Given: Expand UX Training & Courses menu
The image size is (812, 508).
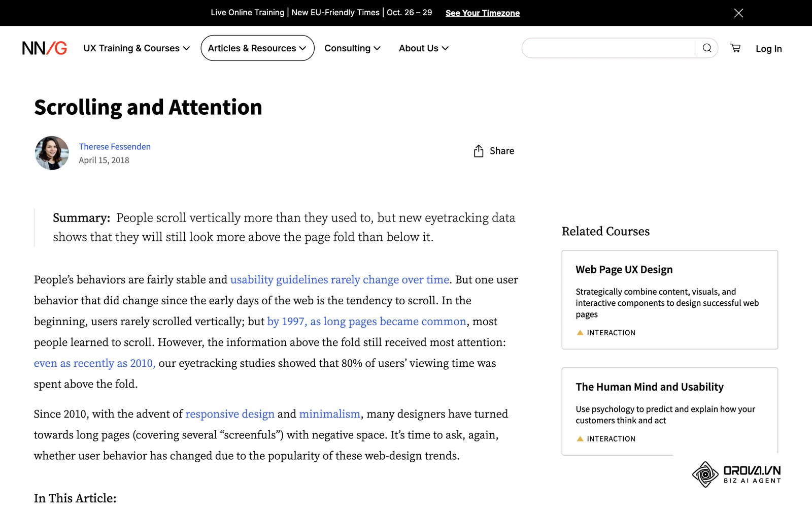Looking at the screenshot, I should [x=137, y=48].
